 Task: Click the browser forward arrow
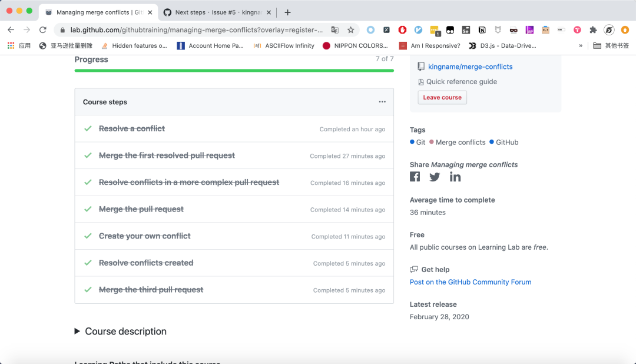click(26, 29)
